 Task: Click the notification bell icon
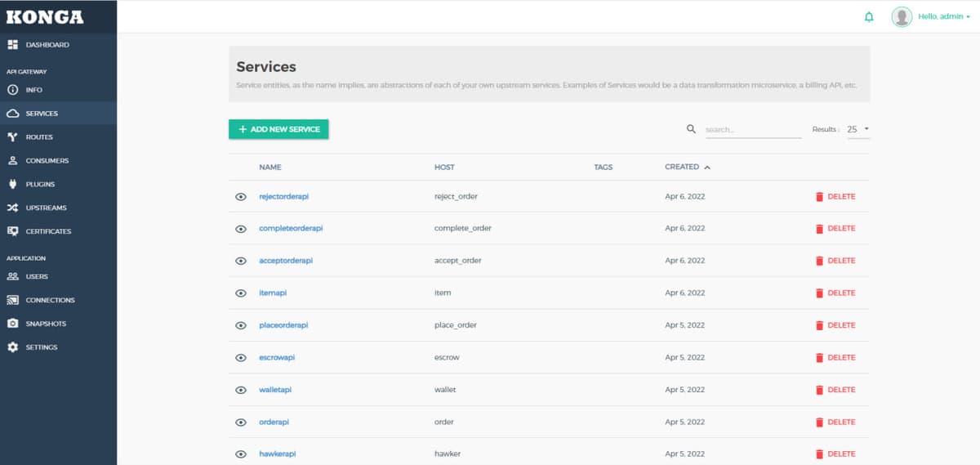point(869,16)
